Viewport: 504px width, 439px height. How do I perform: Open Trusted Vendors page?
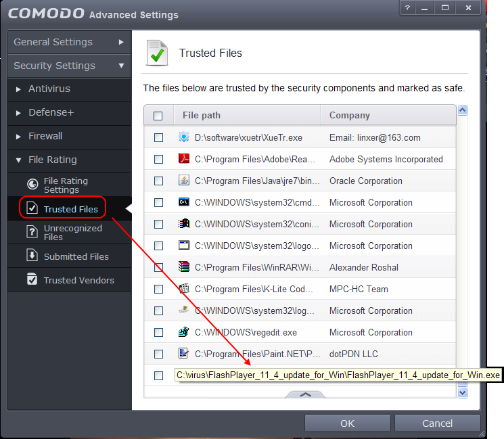69,279
